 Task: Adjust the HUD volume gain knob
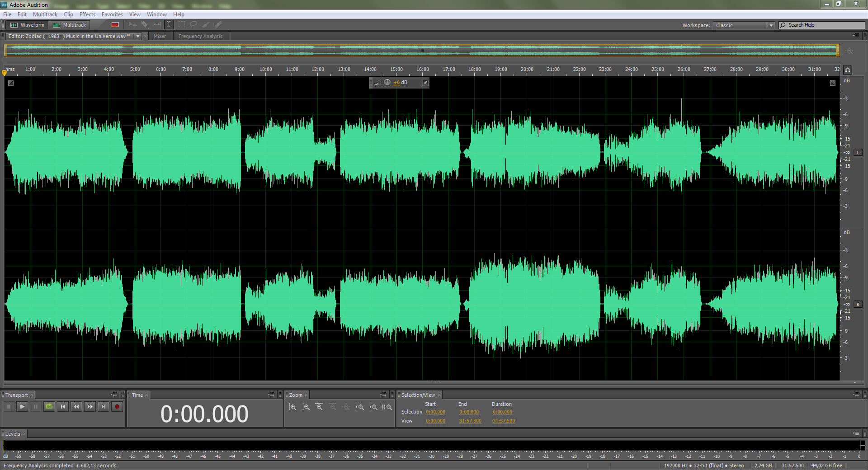click(387, 82)
